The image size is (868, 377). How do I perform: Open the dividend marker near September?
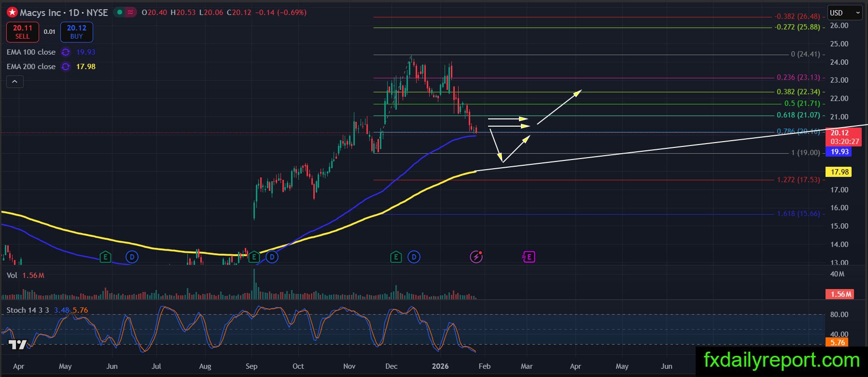[x=272, y=257]
